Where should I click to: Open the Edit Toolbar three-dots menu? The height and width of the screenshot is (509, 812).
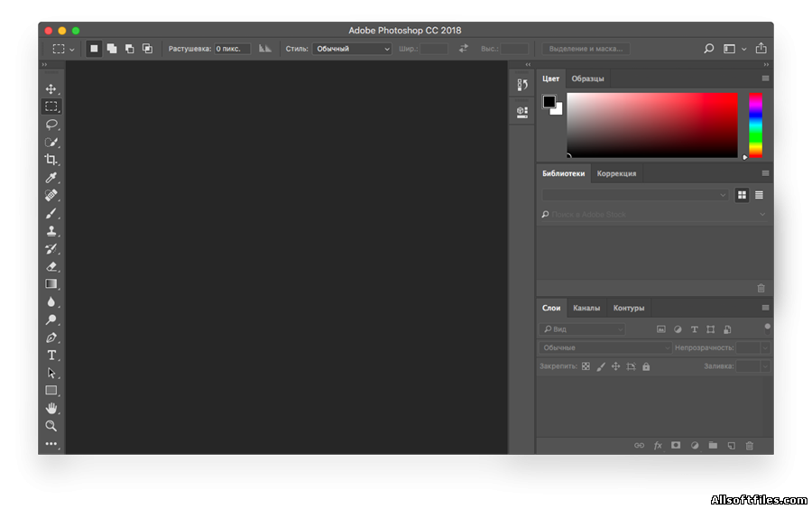(x=51, y=444)
